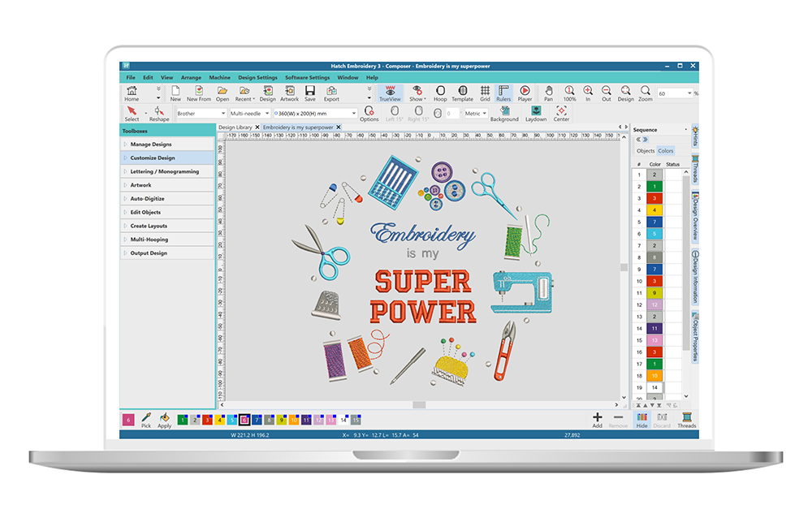The image size is (812, 518).
Task: Click the Save icon
Action: pos(309,93)
